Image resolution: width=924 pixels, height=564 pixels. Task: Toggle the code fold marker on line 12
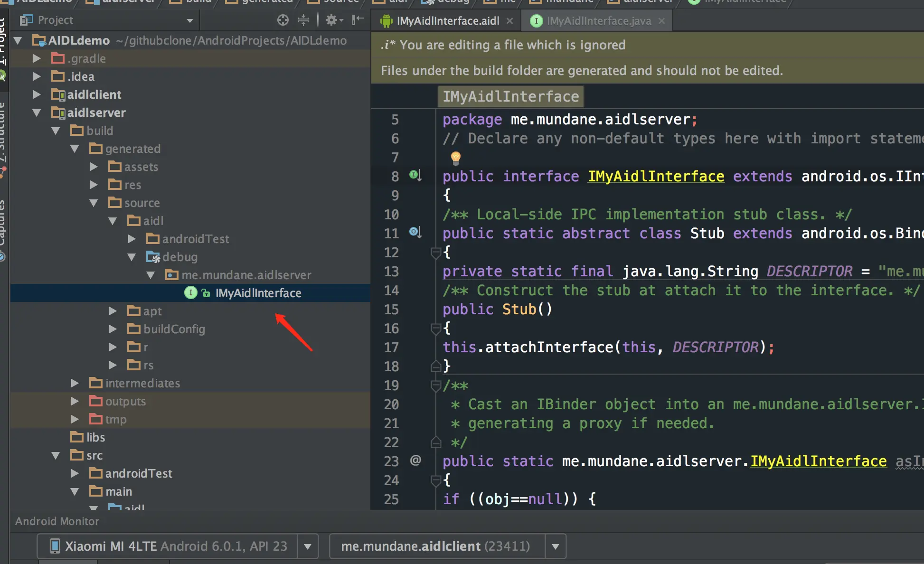click(435, 252)
